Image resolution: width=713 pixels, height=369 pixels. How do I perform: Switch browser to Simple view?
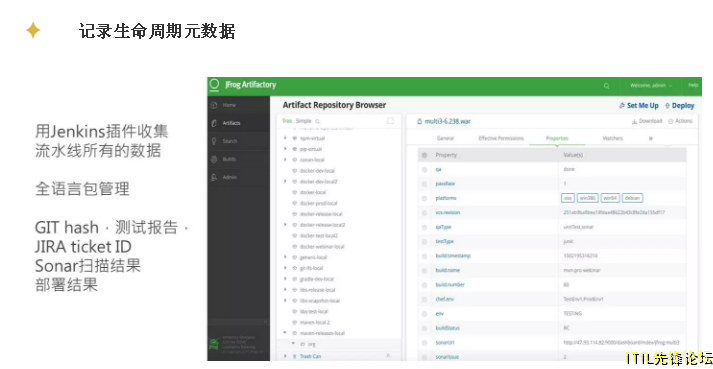click(x=304, y=121)
